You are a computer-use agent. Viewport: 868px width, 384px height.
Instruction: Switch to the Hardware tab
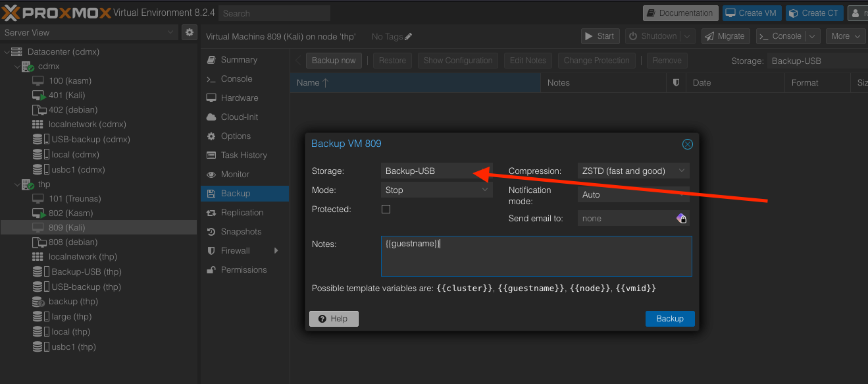pyautogui.click(x=239, y=98)
